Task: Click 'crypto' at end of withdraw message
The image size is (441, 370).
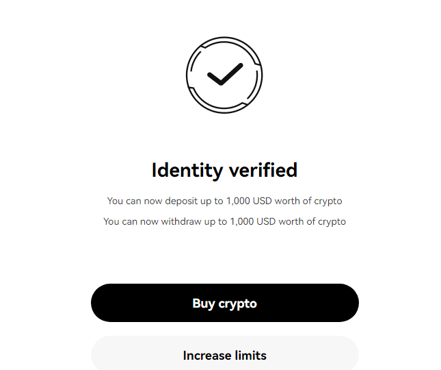Action: tap(332, 222)
